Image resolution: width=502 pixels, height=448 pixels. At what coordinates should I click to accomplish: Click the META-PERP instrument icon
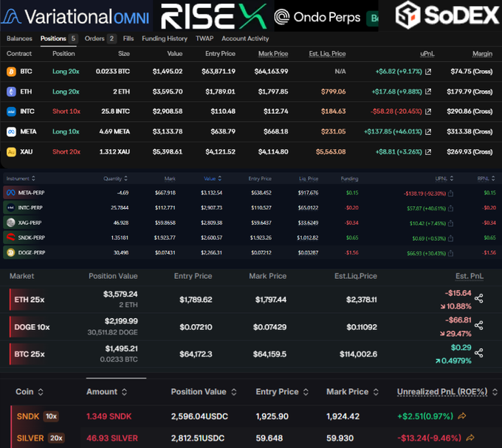11,193
